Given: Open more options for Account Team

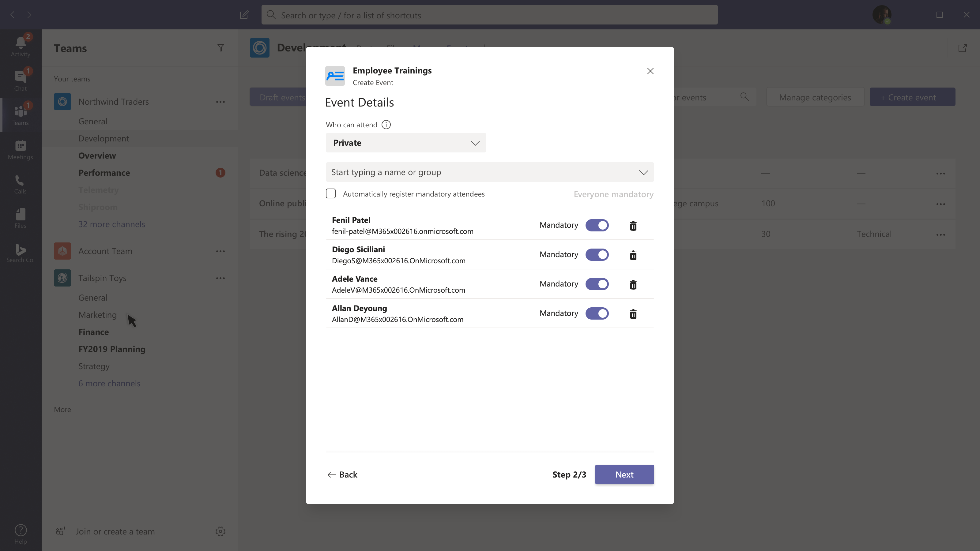Looking at the screenshot, I should tap(220, 251).
